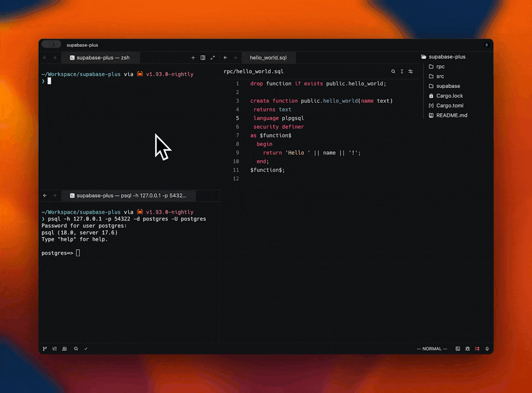Viewport: 532px width, 393px height.
Task: Open the outline panel in status bar
Action: 55,349
